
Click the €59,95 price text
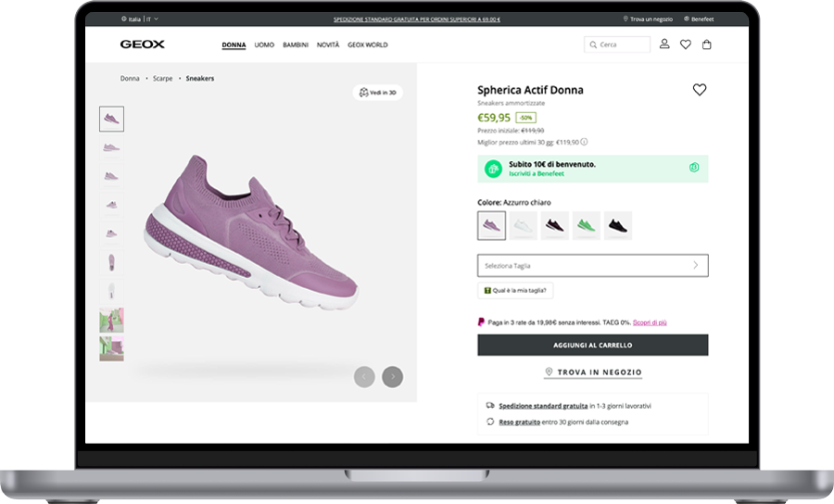click(494, 118)
